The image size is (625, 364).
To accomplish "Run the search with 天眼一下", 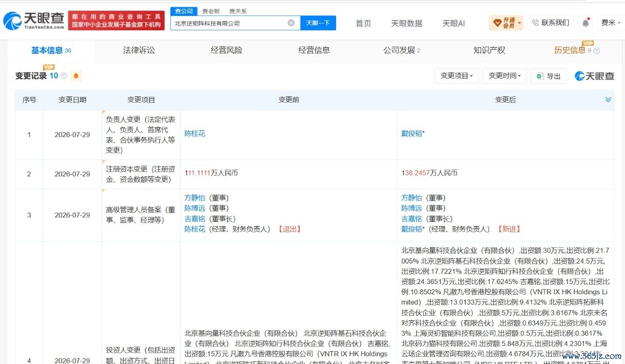I will tap(318, 23).
